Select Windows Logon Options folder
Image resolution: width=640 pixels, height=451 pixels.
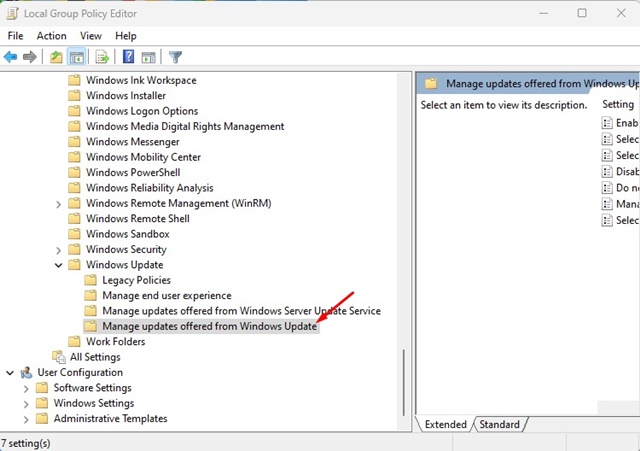click(142, 111)
